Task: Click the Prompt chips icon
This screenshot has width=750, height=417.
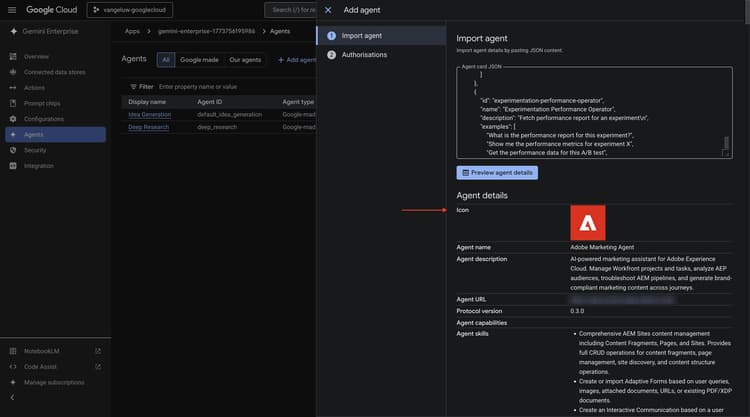Action: pos(13,103)
